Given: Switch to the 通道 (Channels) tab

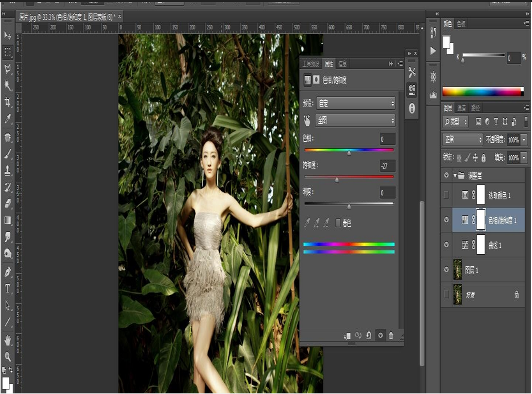Looking at the screenshot, I should (x=462, y=108).
